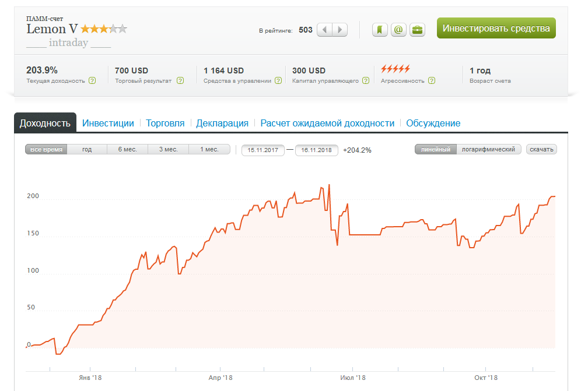Bookmark this PAMM account

click(380, 30)
